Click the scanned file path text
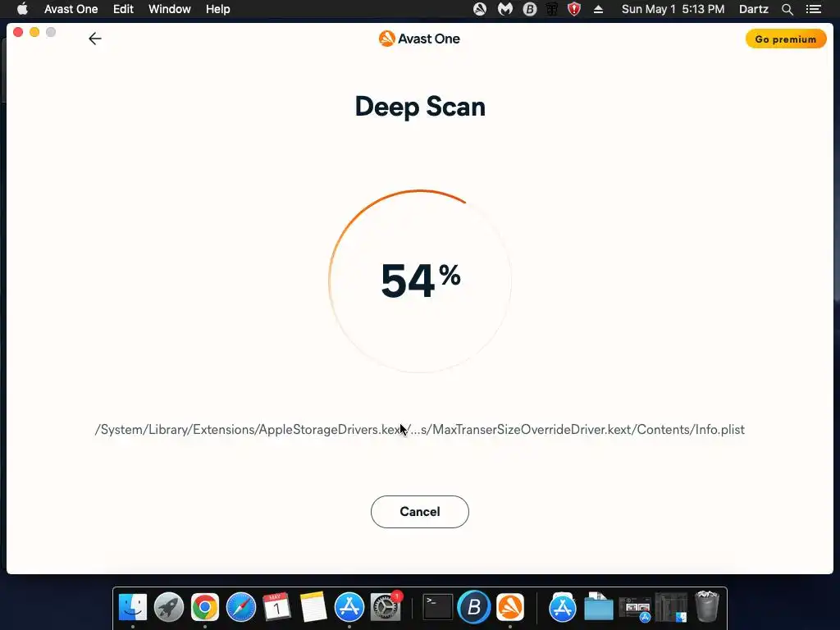The width and height of the screenshot is (840, 630). pos(419,430)
